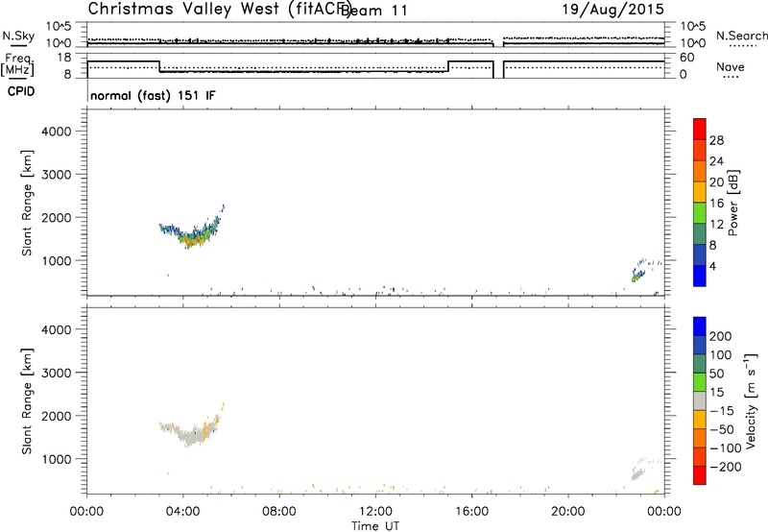Click the Nave legend label
The image size is (768, 532).
coord(731,67)
